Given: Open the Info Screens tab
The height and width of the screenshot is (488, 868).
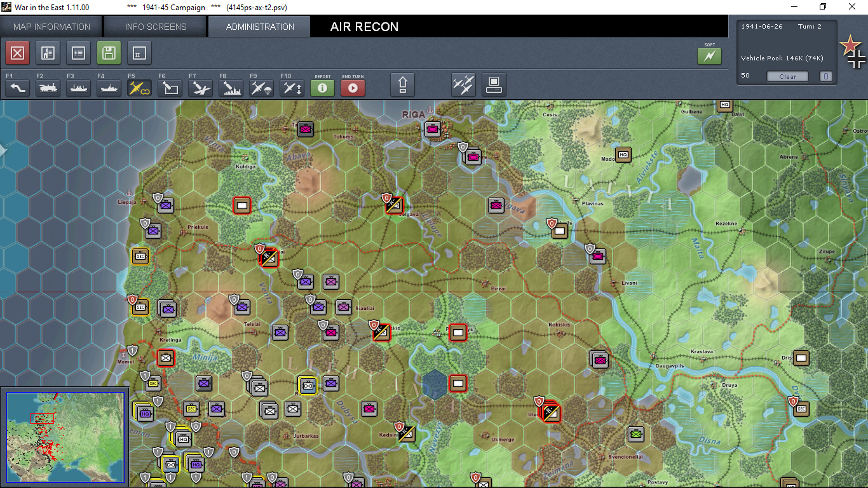Looking at the screenshot, I should point(156,27).
